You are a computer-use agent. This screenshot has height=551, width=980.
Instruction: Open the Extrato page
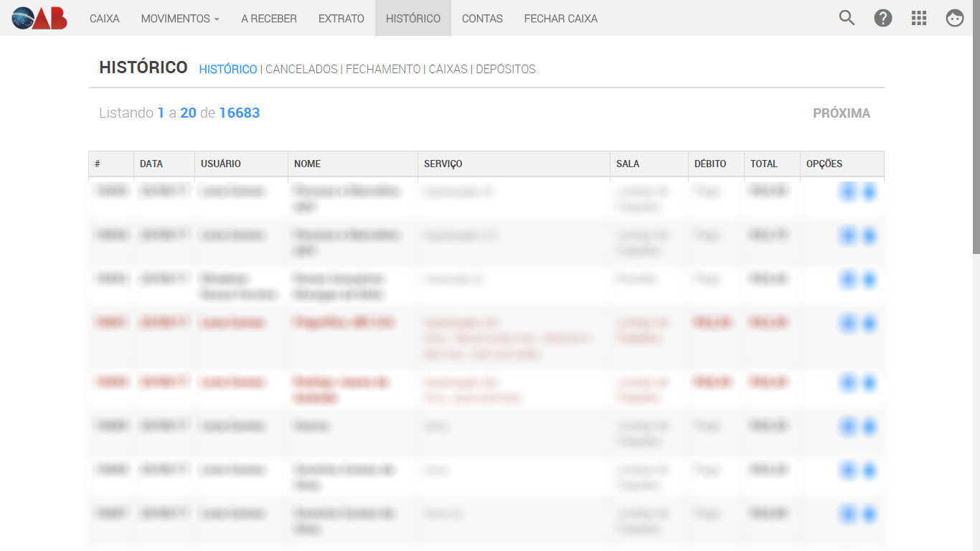341,19
